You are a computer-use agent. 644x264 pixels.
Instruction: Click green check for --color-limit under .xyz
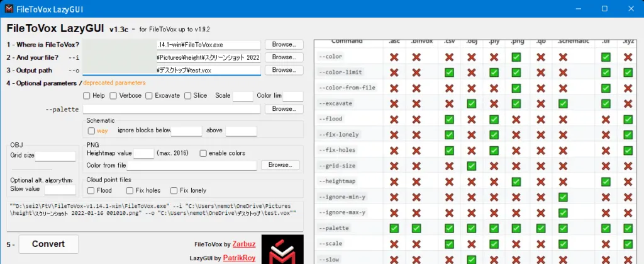(628, 73)
